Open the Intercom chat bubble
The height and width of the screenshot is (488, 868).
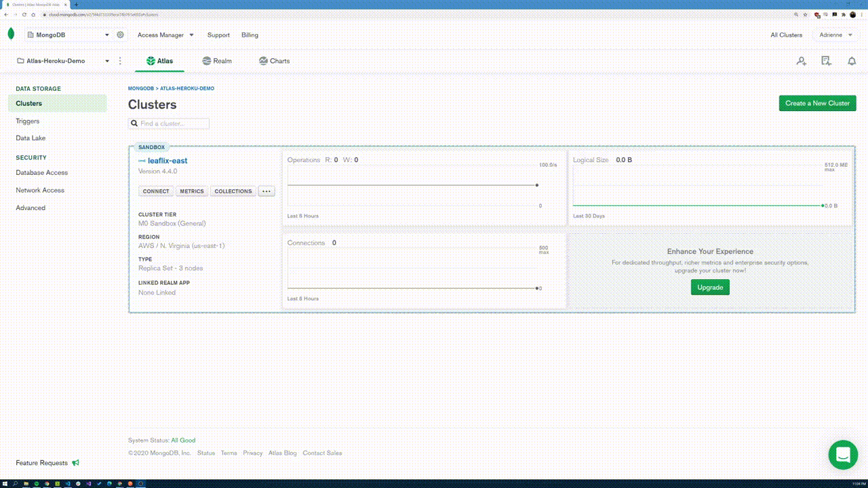click(x=843, y=455)
